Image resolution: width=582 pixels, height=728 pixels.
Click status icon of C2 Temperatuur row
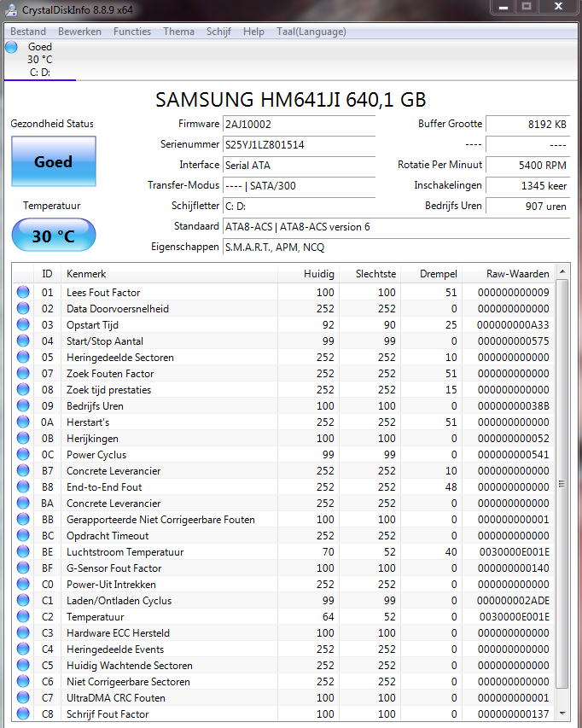point(23,616)
